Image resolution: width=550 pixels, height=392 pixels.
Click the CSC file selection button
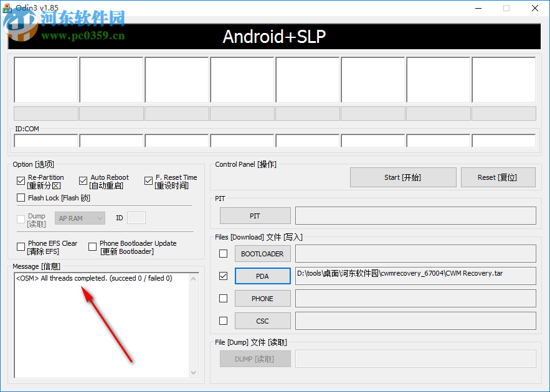coord(262,320)
